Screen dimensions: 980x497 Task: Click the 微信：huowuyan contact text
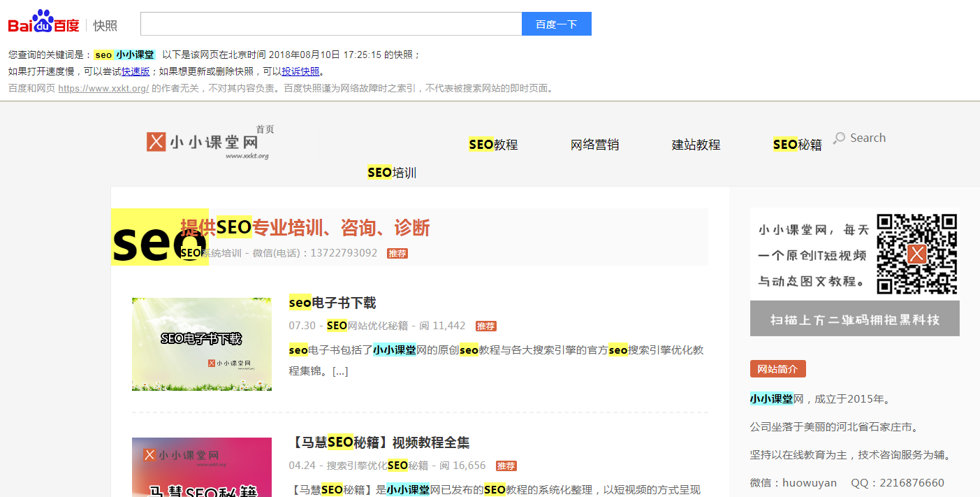click(793, 483)
